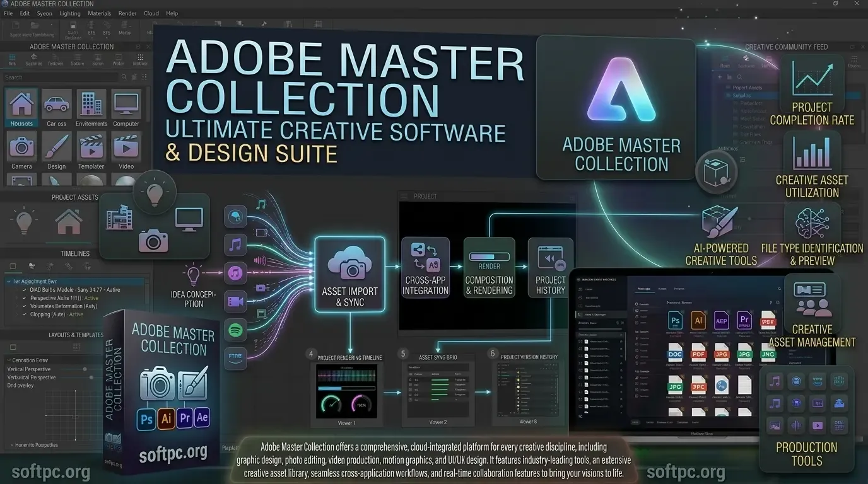Open the Project Version History thumbnail
The height and width of the screenshot is (484, 868).
[528, 390]
